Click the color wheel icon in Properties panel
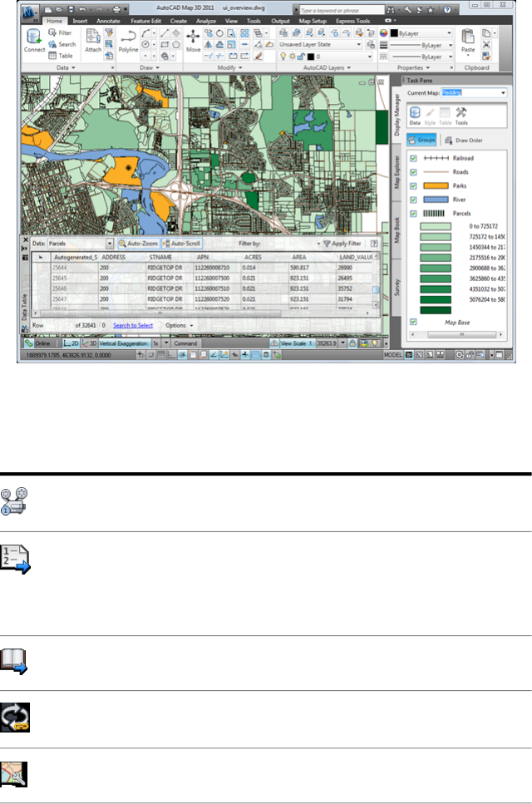 coord(383,32)
